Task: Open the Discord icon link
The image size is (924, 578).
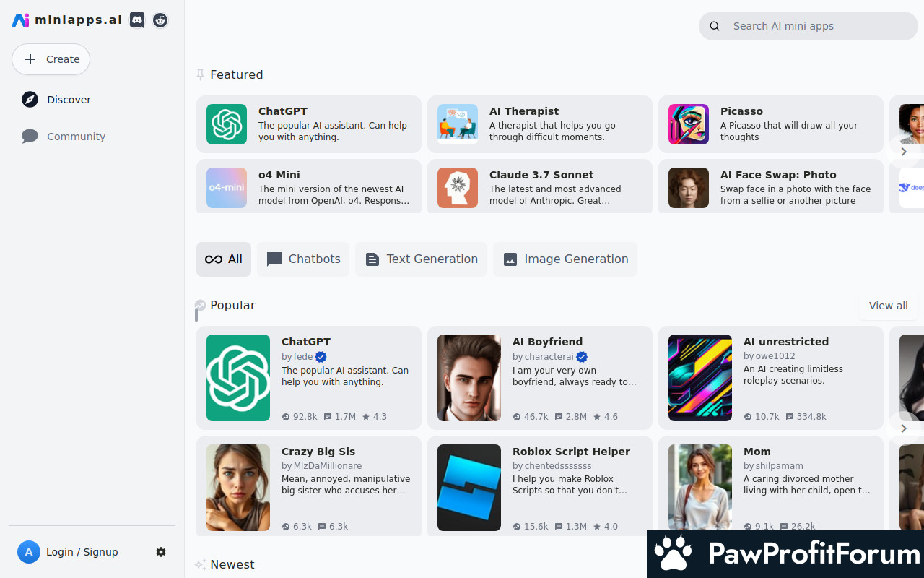Action: 137,20
